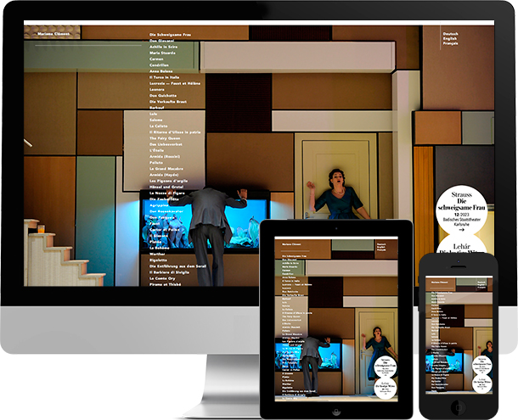Select Die Schweigsame Frau in the monitor list
Viewport: 518px width, 420px height.
pyautogui.click(x=170, y=35)
